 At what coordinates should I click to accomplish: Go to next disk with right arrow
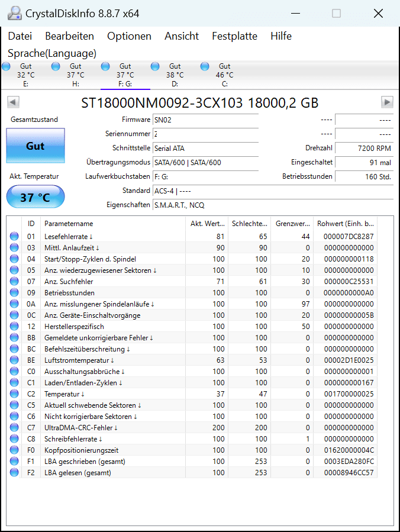(x=387, y=102)
